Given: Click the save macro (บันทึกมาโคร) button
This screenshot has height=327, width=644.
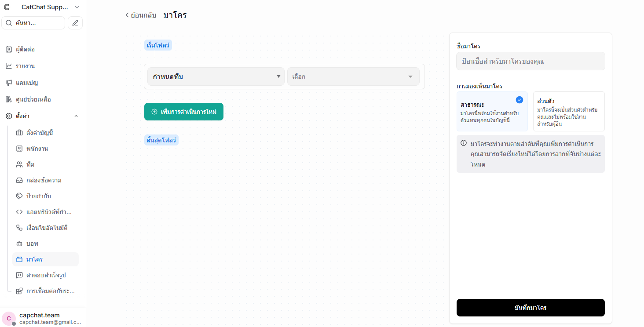Looking at the screenshot, I should [531, 308].
